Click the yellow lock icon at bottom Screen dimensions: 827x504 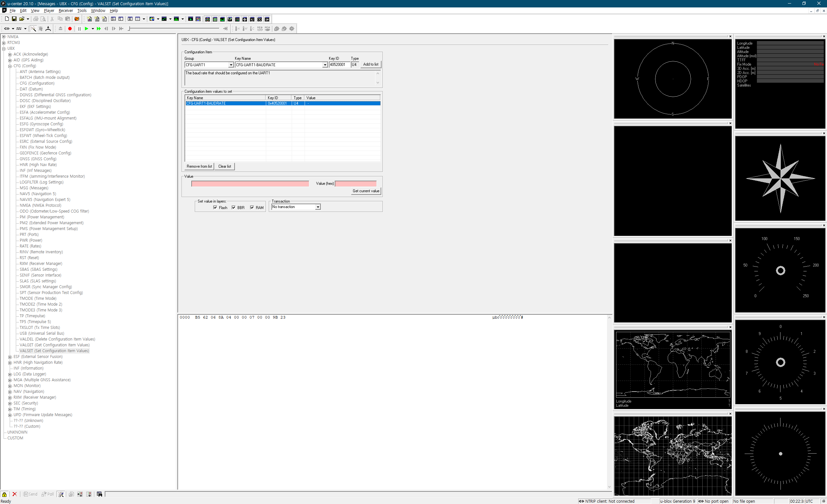click(5, 494)
